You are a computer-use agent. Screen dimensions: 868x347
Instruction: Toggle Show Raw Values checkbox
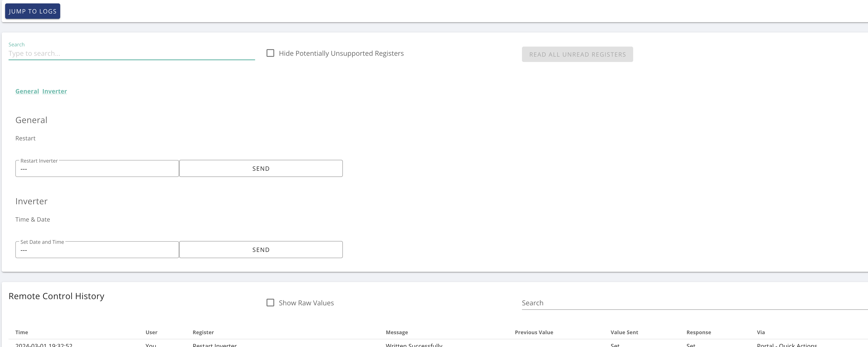(x=270, y=303)
